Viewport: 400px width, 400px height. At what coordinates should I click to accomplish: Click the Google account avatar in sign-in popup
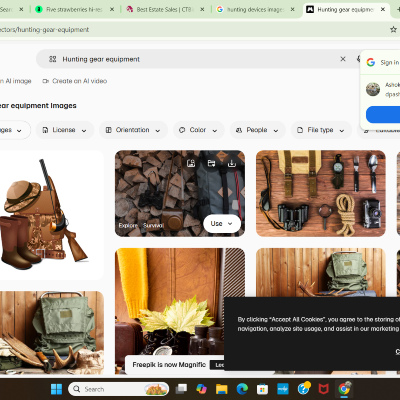373,89
